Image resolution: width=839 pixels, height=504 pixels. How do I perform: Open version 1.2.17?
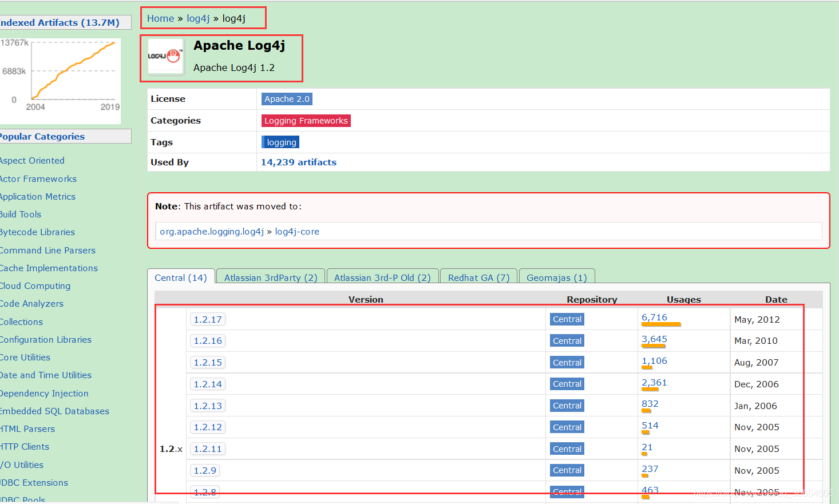pyautogui.click(x=207, y=320)
